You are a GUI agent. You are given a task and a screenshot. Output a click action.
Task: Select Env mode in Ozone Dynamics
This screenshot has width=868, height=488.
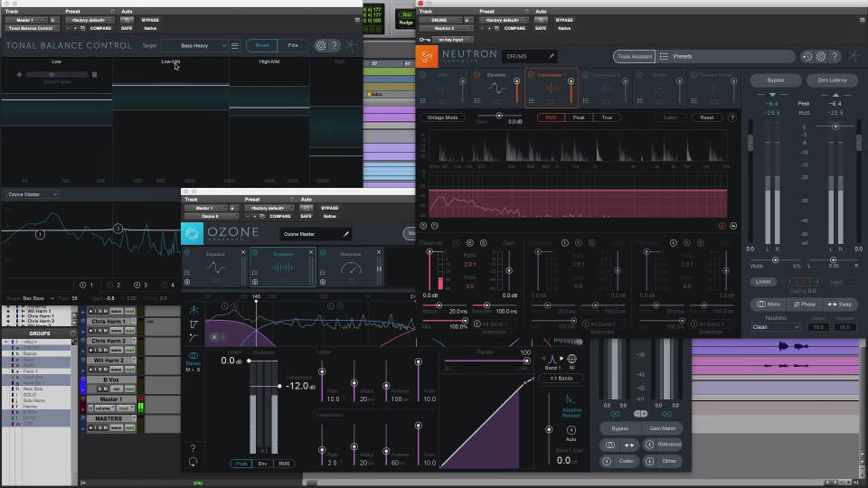coord(262,464)
